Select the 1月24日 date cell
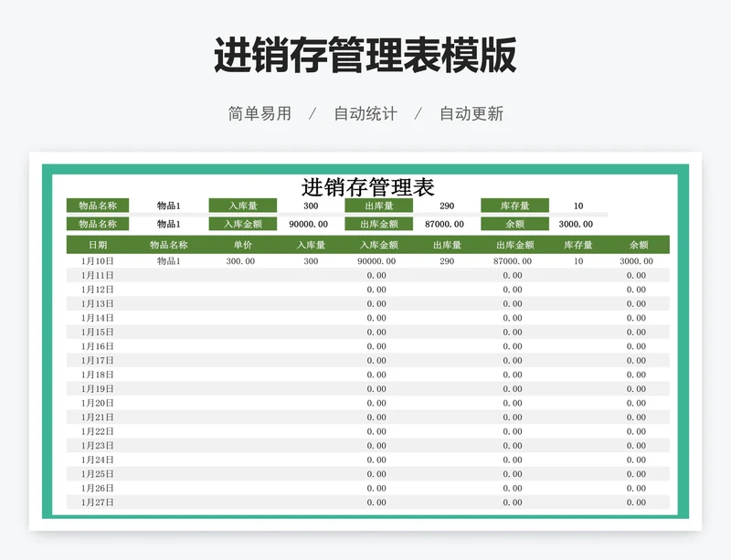731x560 pixels. point(98,460)
